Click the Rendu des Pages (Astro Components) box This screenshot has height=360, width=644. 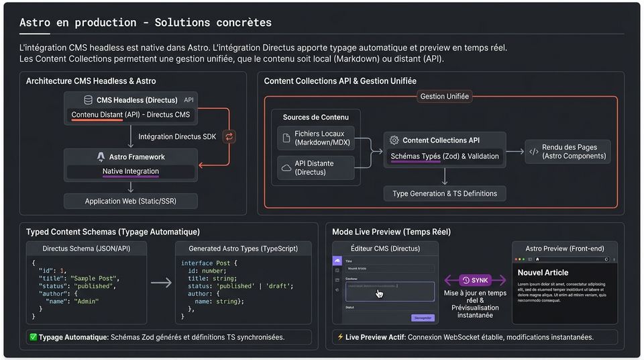(568, 152)
